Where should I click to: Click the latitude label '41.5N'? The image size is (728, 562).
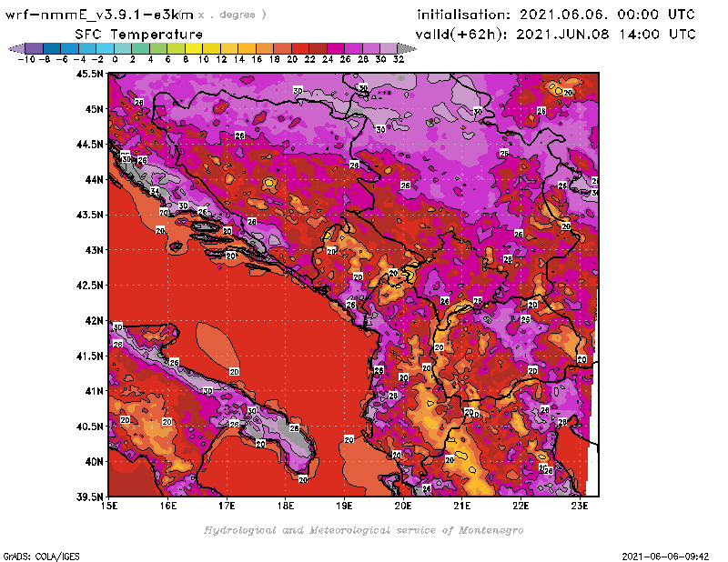click(x=89, y=356)
